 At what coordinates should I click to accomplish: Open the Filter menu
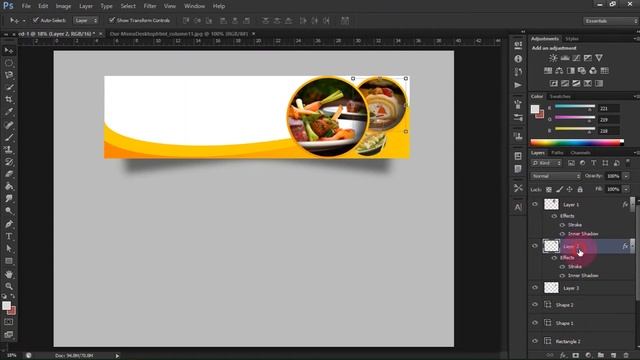tap(150, 6)
